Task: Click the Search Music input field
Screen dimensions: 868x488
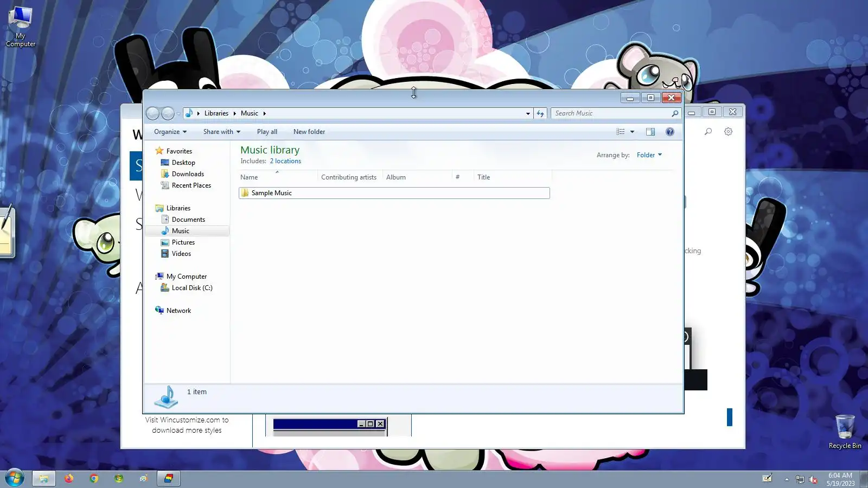Action: pos(611,113)
